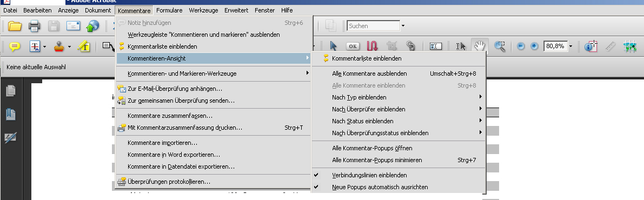Choose Alle Kommentar-Popups öffnen
Viewport: 644px width, 200px height.
[x=399, y=148]
